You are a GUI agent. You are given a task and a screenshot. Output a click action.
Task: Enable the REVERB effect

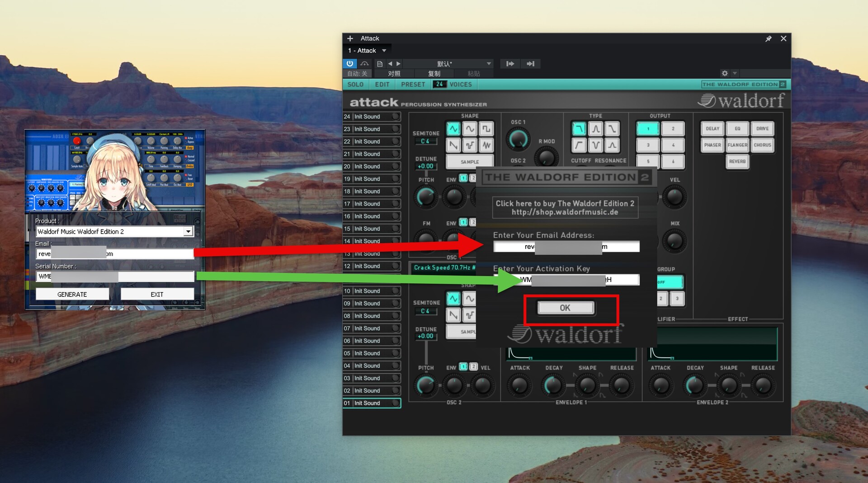click(737, 161)
